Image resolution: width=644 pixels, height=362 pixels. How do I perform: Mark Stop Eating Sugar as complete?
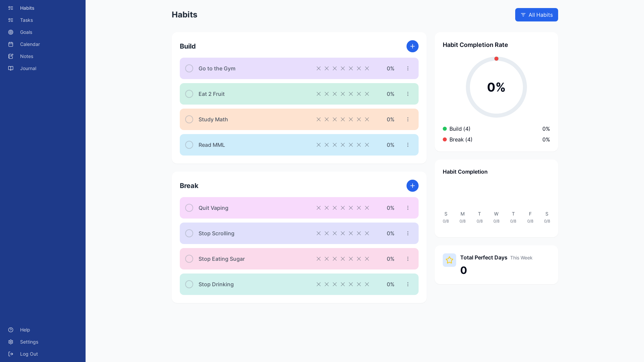(x=189, y=259)
